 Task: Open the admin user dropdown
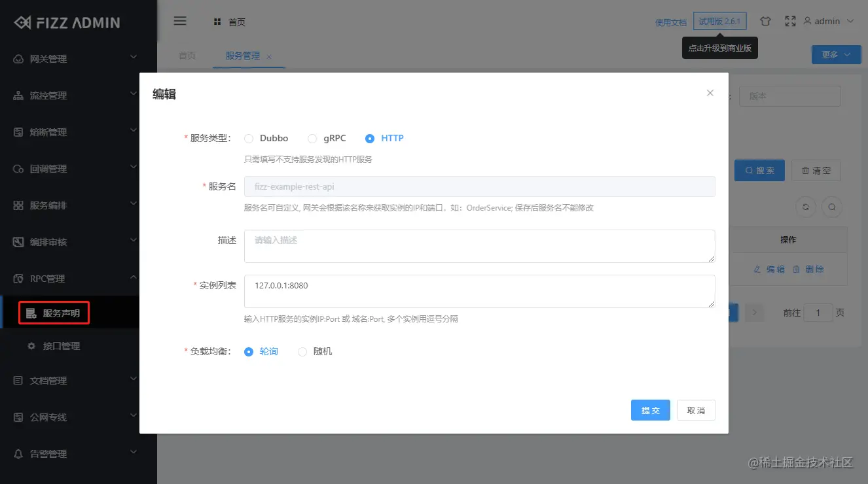[826, 20]
